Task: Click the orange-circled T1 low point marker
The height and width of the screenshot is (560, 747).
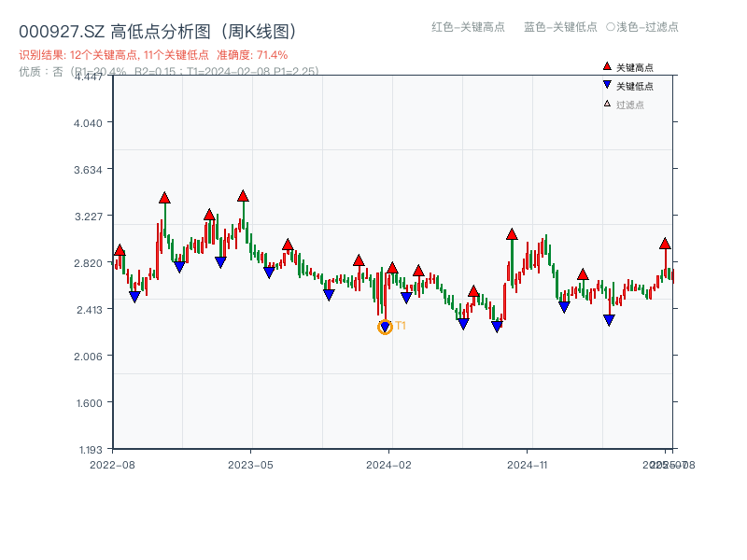Action: 385,327
